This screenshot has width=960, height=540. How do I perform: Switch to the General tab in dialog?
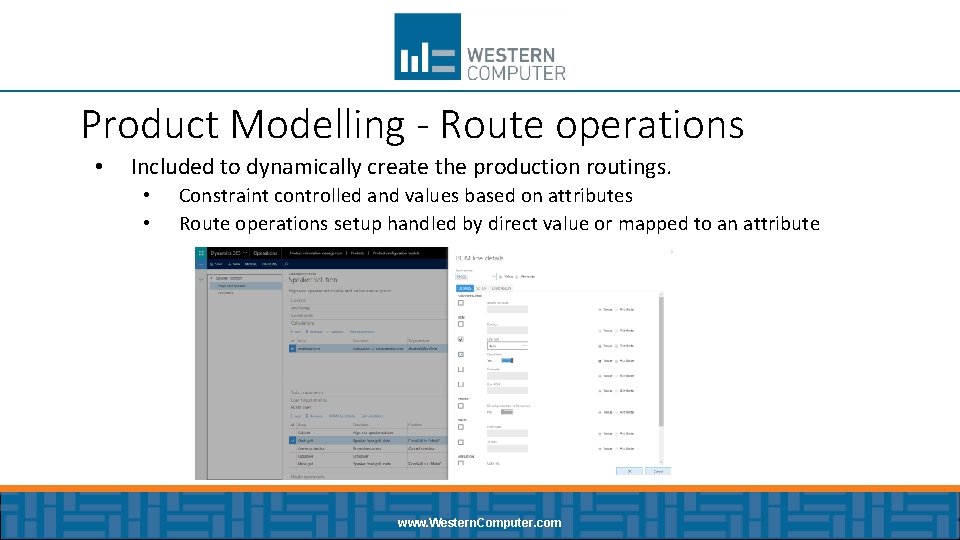pos(465,288)
